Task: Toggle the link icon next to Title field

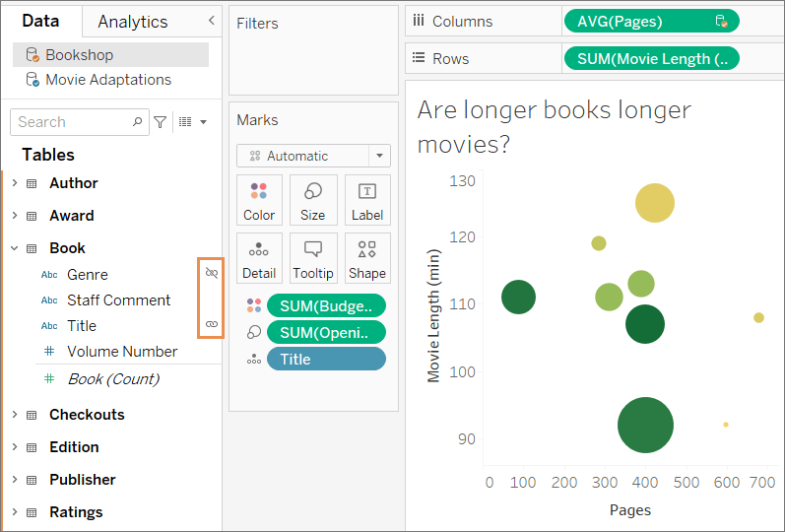Action: [211, 324]
